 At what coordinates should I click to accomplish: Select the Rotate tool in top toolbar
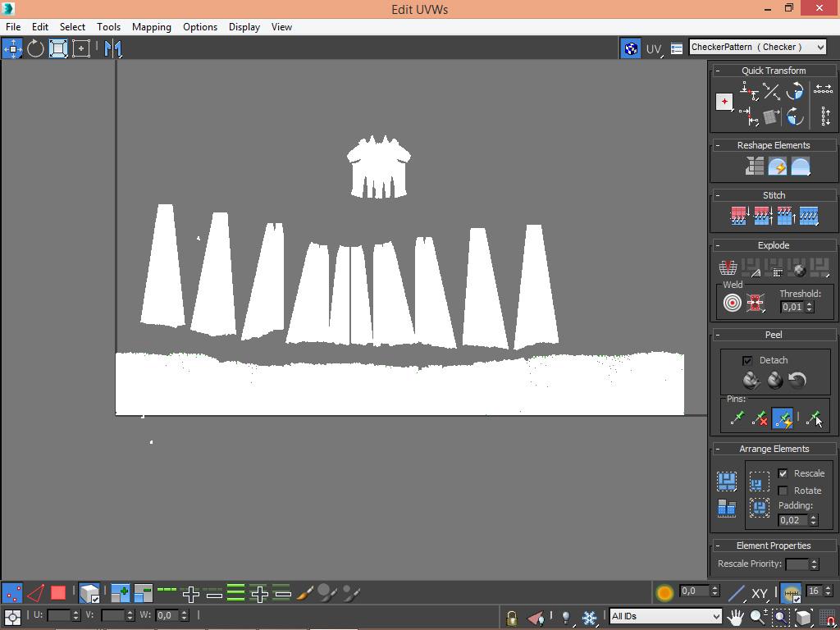(x=35, y=48)
